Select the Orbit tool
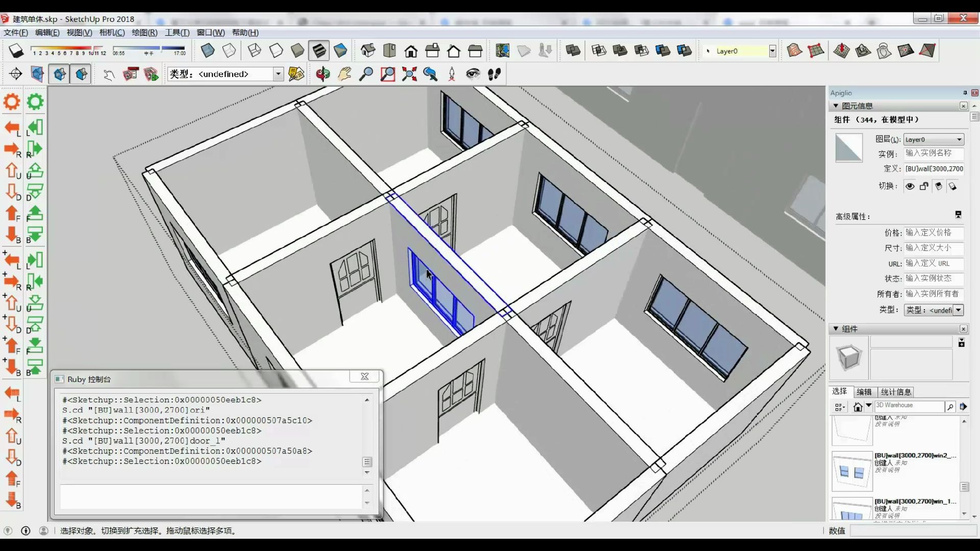This screenshot has height=551, width=980. 323,74
